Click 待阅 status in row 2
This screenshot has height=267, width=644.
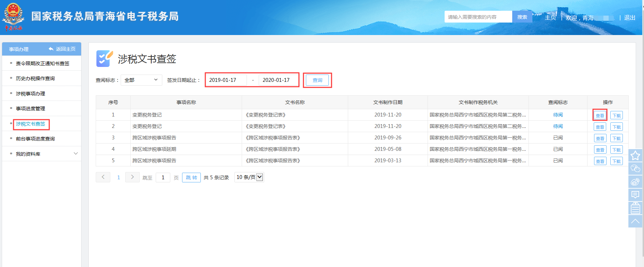[558, 126]
